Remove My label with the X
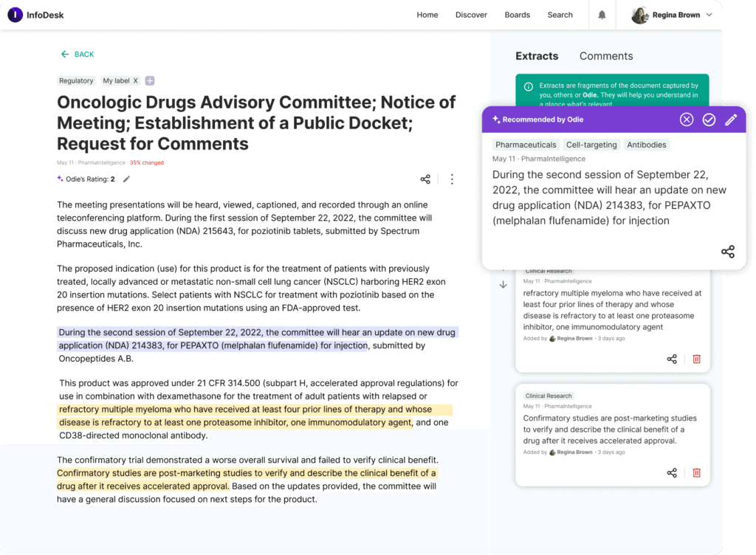 [136, 80]
